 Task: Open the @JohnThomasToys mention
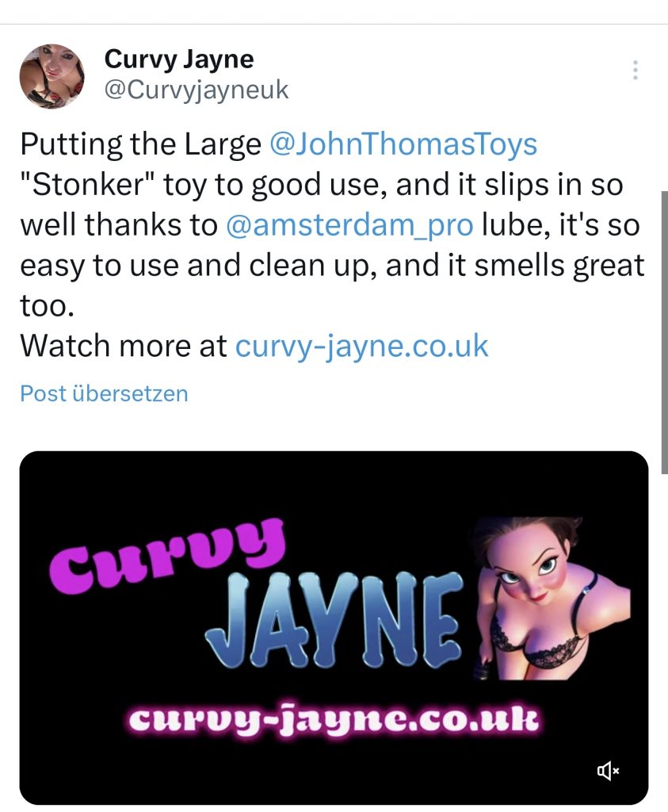(x=403, y=144)
